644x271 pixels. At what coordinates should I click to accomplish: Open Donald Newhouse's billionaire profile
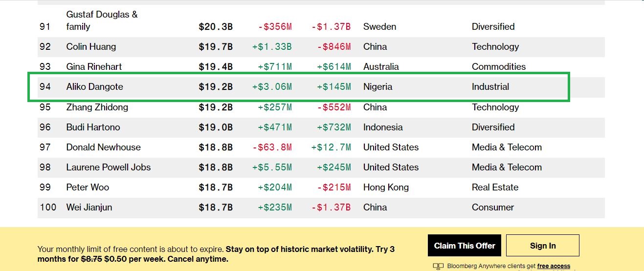[x=103, y=147]
